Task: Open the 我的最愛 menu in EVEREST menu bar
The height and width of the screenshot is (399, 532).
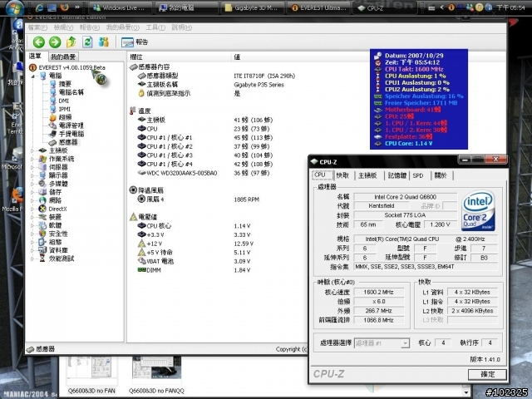Action: click(123, 27)
